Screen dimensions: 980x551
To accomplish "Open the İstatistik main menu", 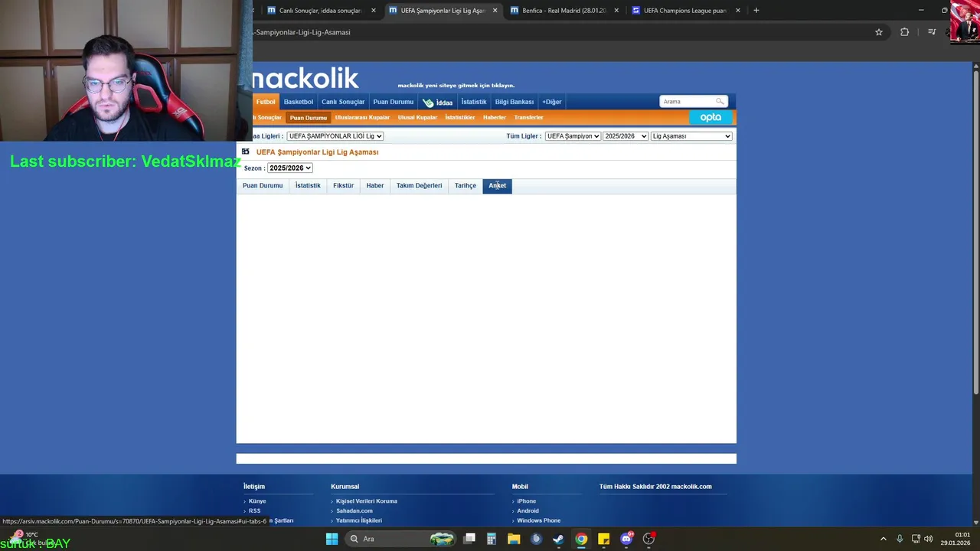I will pos(474,102).
